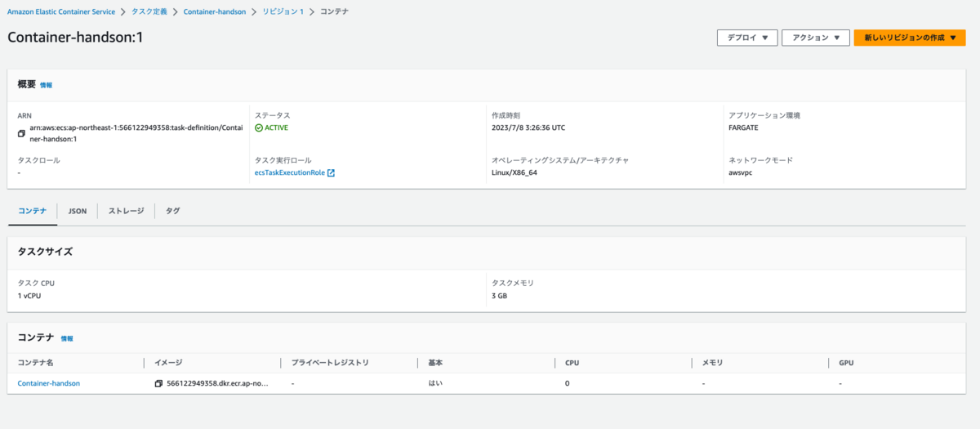Select the コンテナ tab
Image resolution: width=980 pixels, height=429 pixels.
(x=33, y=211)
